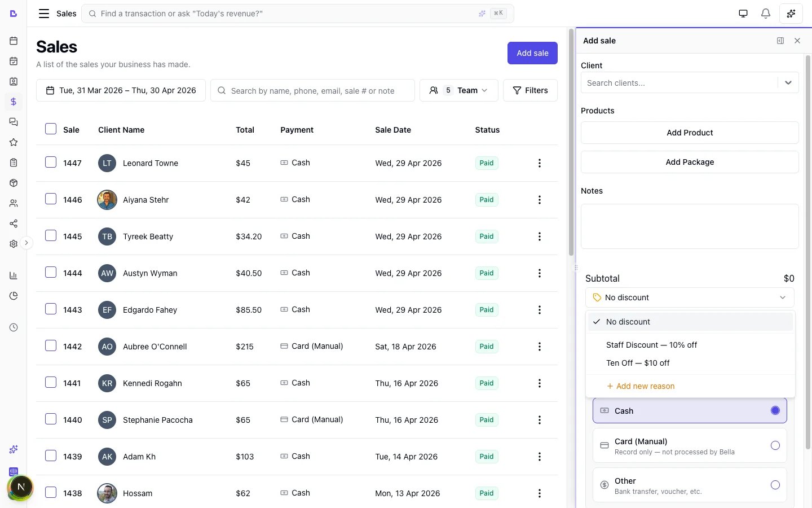Choose the No discount option
Screen dimensions: 812x508
tap(690, 322)
